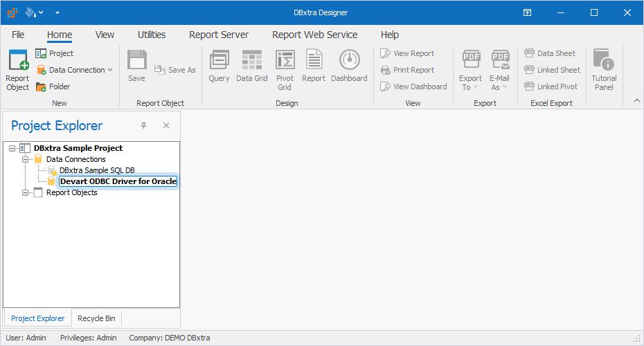Viewport: 644px width, 346px height.
Task: Click the paint bucket skin icon
Action: pyautogui.click(x=30, y=12)
